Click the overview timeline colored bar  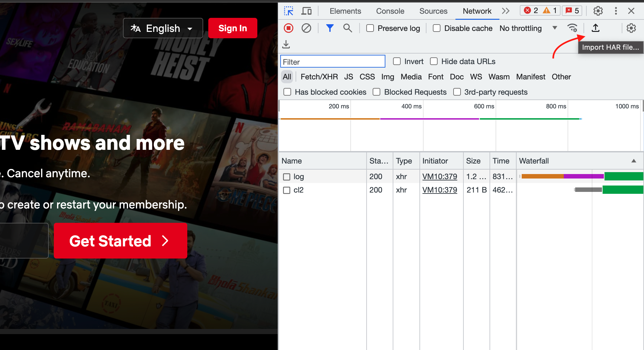point(431,119)
